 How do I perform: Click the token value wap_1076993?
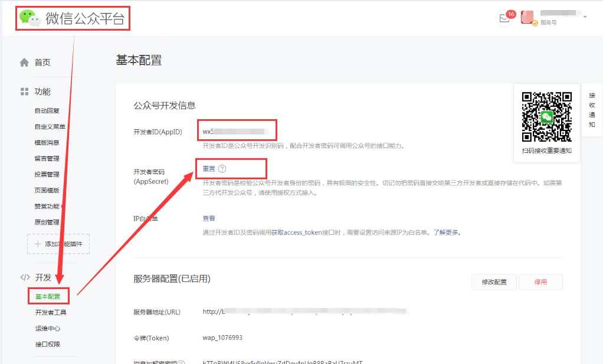tap(222, 338)
